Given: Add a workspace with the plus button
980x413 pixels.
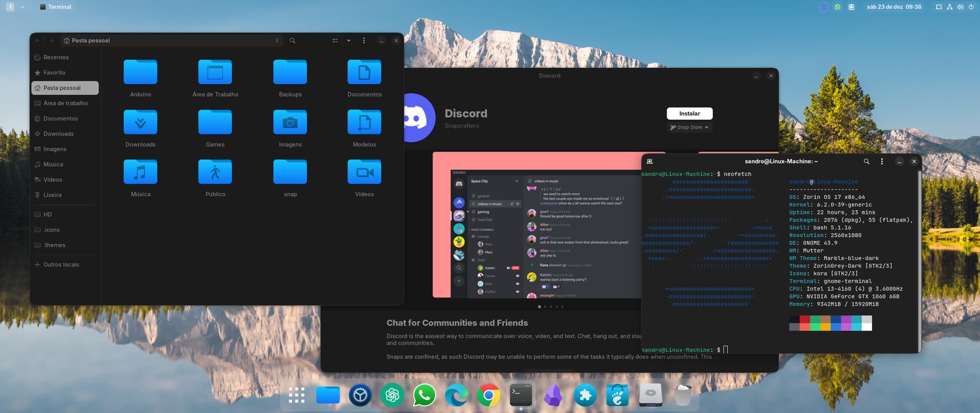Looking at the screenshot, I should coord(22,7).
